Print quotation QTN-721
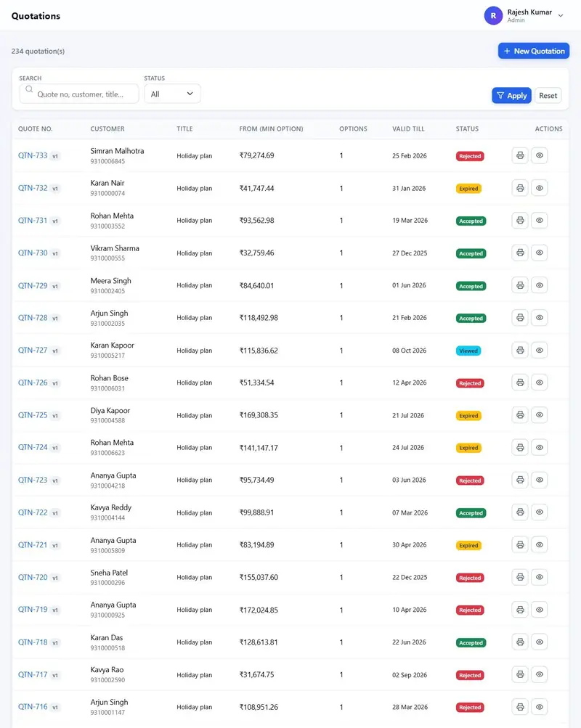The image size is (581, 728). 520,544
